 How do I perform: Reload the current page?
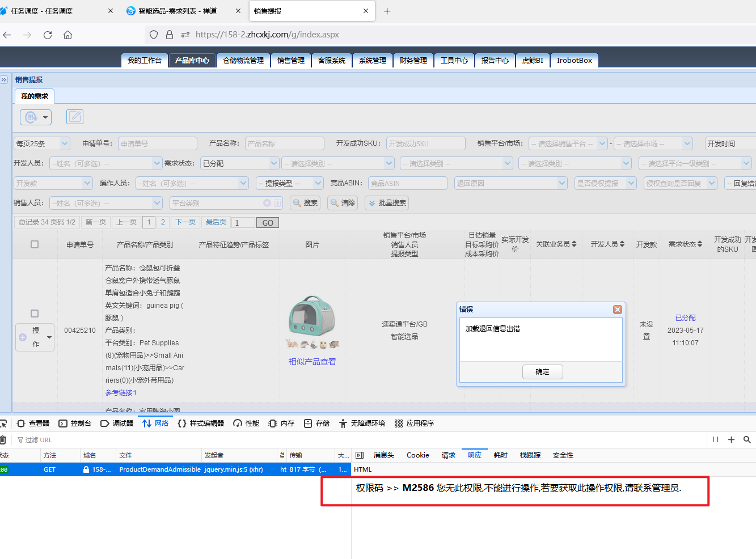pos(48,35)
